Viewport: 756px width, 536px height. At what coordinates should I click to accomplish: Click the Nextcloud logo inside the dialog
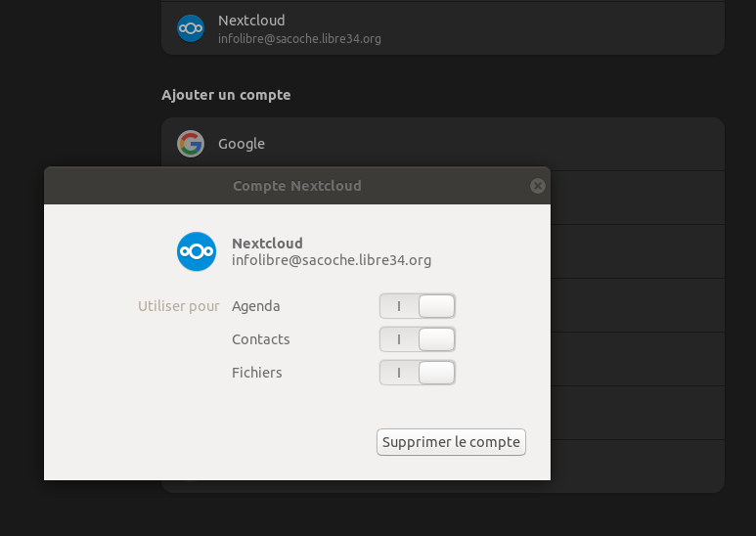[197, 251]
